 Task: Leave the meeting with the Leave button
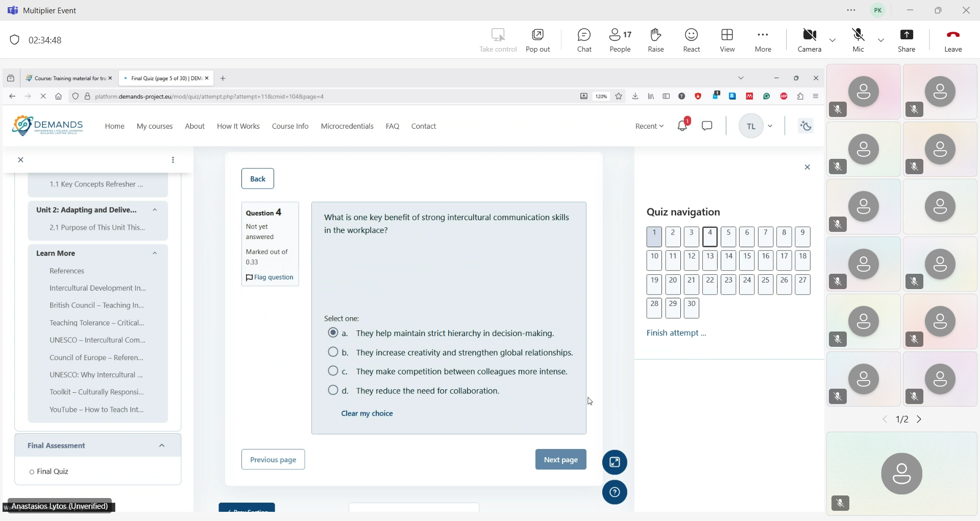tap(953, 40)
